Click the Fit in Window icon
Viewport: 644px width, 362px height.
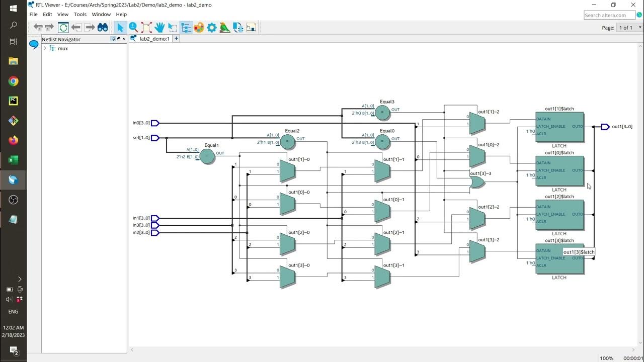146,27
